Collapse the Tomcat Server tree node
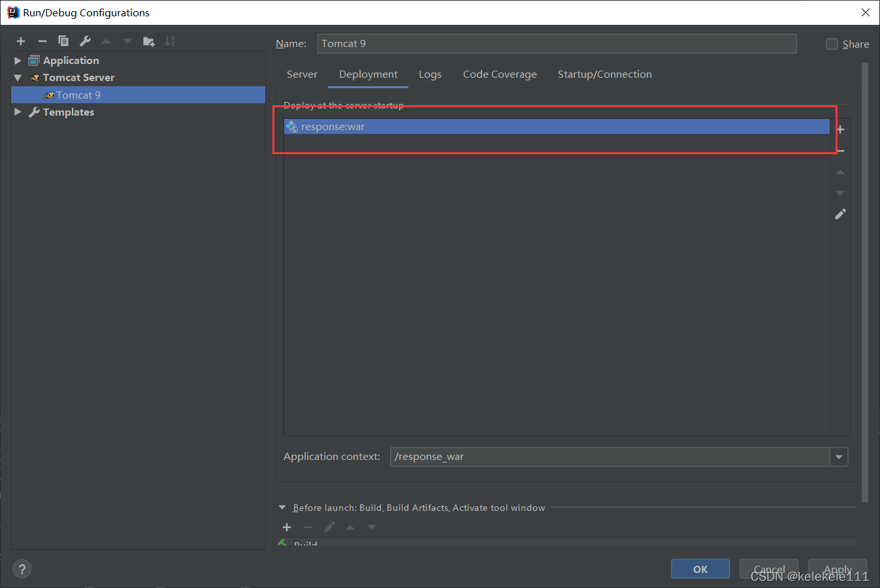Viewport: 880px width, 588px height. [x=18, y=77]
